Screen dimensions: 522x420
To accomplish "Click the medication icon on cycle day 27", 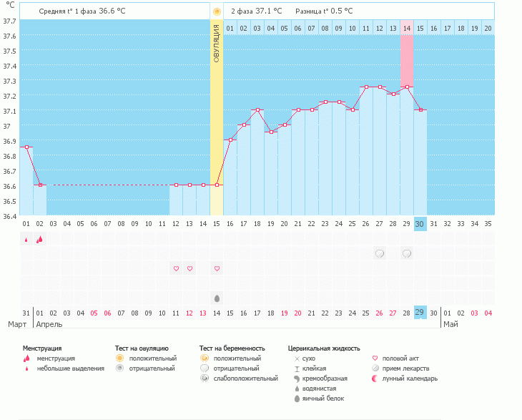I will [x=380, y=253].
